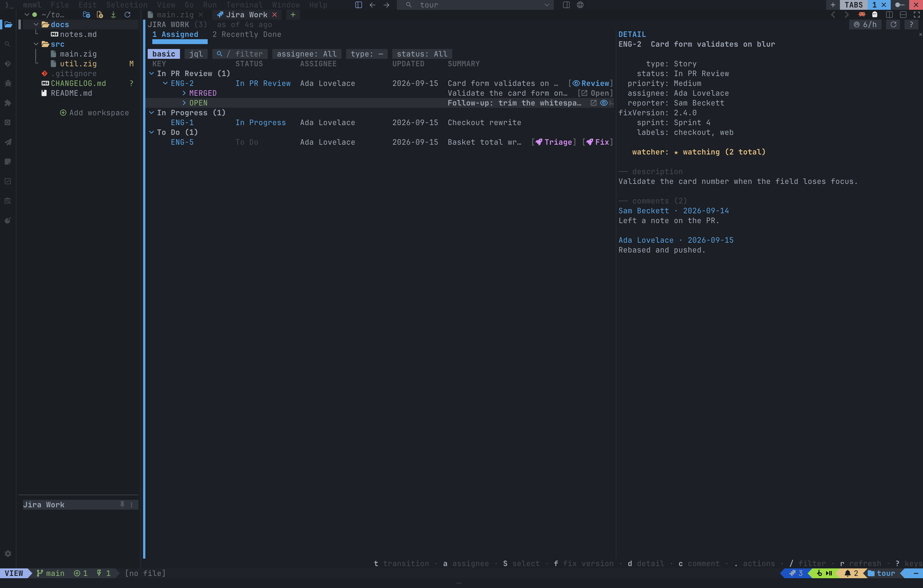The width and height of the screenshot is (923, 588).
Task: Click the Jira count 3 status bar item
Action: (x=796, y=573)
